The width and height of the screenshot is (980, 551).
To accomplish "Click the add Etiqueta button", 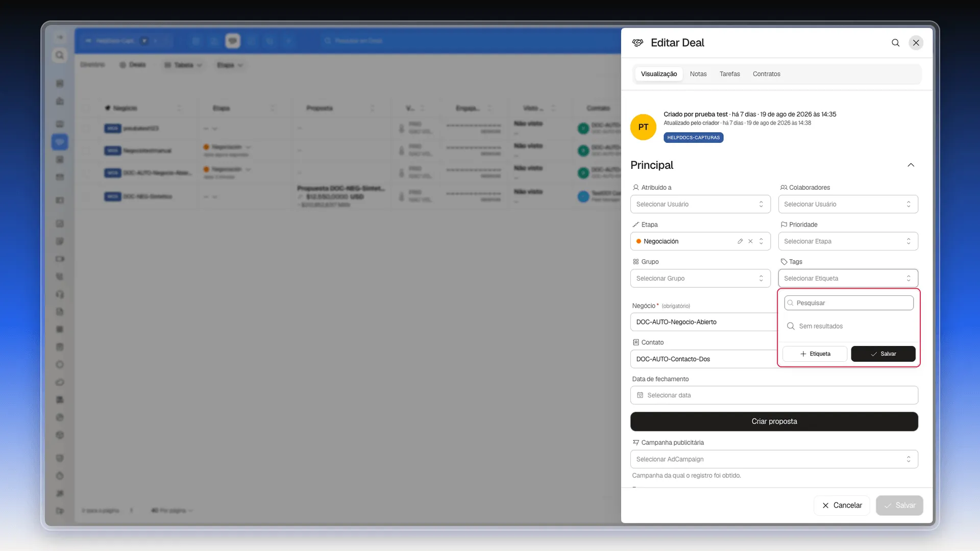I will 815,354.
